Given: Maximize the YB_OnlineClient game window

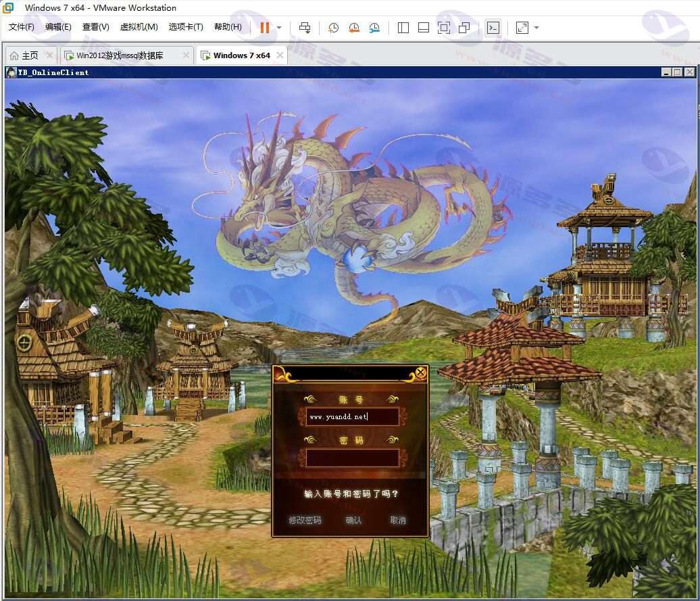Looking at the screenshot, I should tap(678, 72).
